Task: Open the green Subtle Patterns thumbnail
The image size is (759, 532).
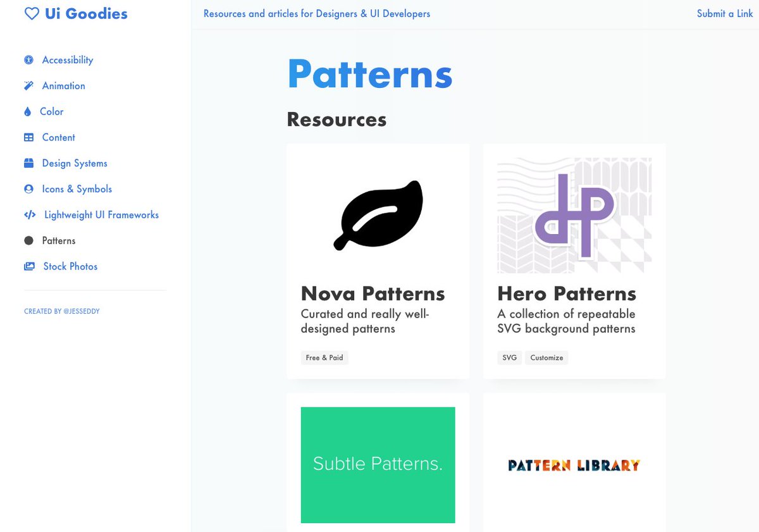Action: [378, 465]
